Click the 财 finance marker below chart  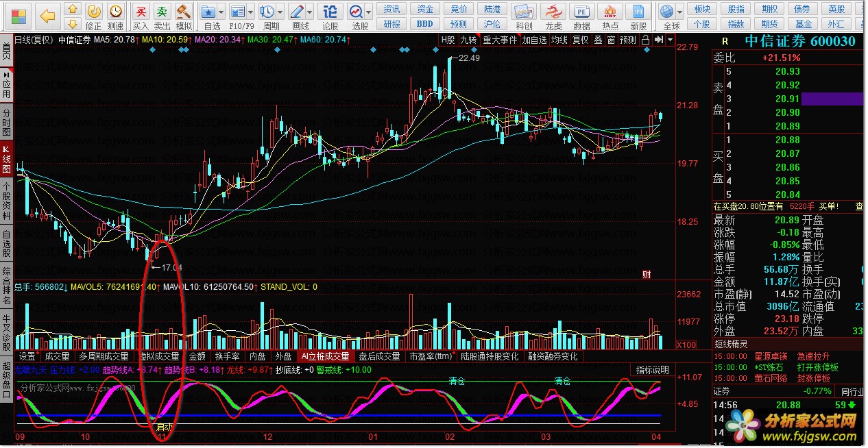pyautogui.click(x=647, y=275)
